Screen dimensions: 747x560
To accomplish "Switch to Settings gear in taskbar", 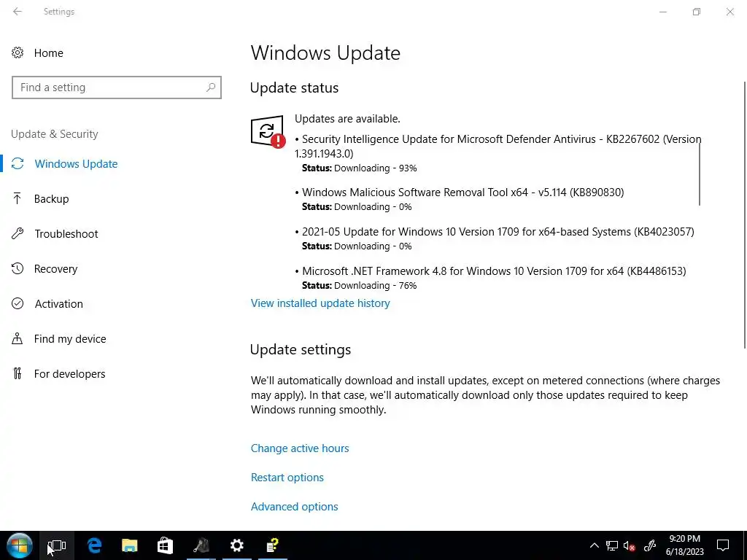I will click(237, 545).
